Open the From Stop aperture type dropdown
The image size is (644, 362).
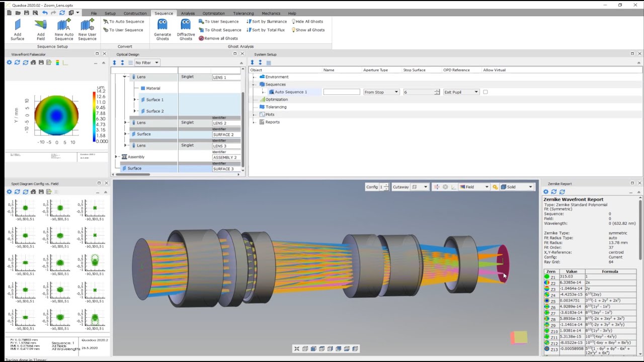tap(381, 92)
